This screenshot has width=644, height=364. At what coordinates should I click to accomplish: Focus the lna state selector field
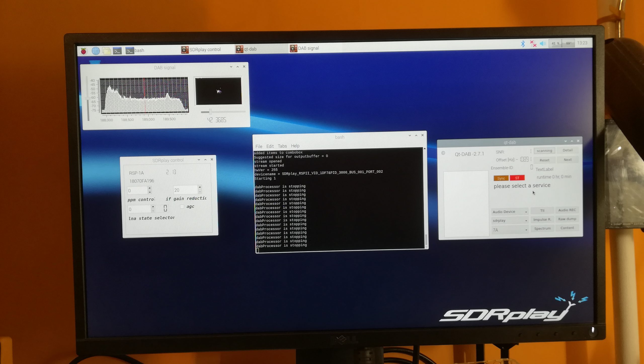point(139,209)
